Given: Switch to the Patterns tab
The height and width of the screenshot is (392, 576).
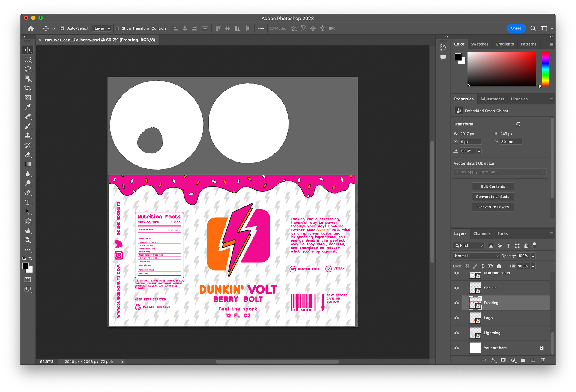Looking at the screenshot, I should pyautogui.click(x=529, y=44).
